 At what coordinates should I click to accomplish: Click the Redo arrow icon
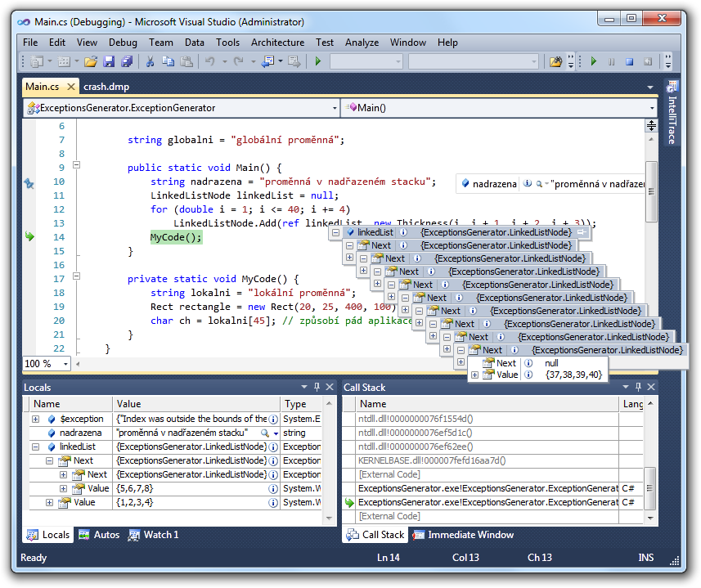(239, 61)
